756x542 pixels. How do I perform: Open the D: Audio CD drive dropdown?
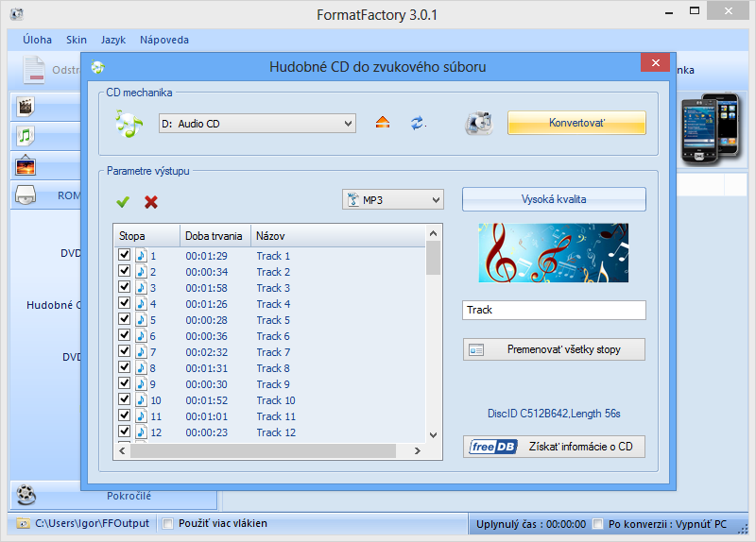[x=257, y=124]
